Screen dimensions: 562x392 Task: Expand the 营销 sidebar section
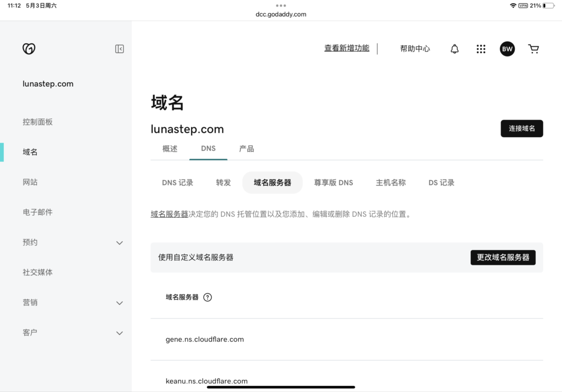point(120,303)
